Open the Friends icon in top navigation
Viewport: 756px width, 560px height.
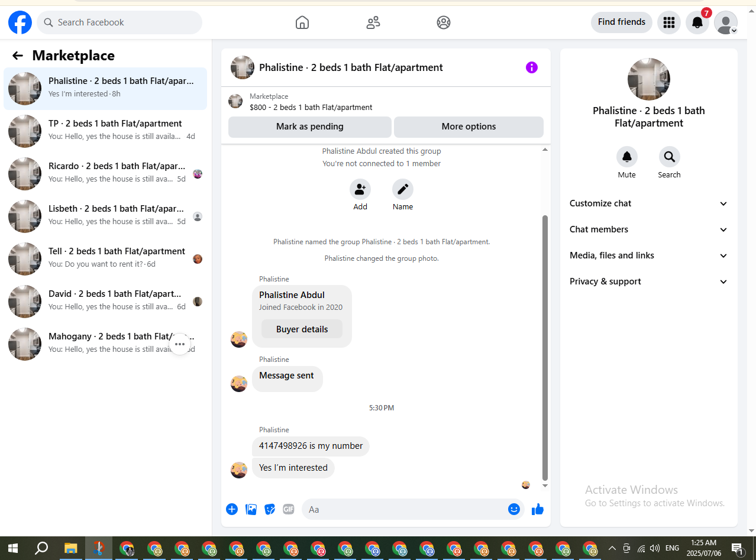click(x=373, y=22)
